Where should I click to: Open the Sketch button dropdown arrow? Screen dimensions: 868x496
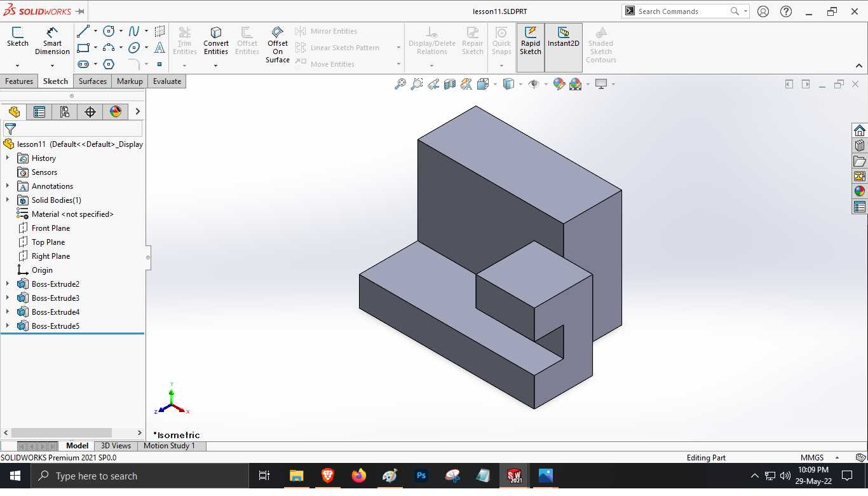tap(18, 65)
